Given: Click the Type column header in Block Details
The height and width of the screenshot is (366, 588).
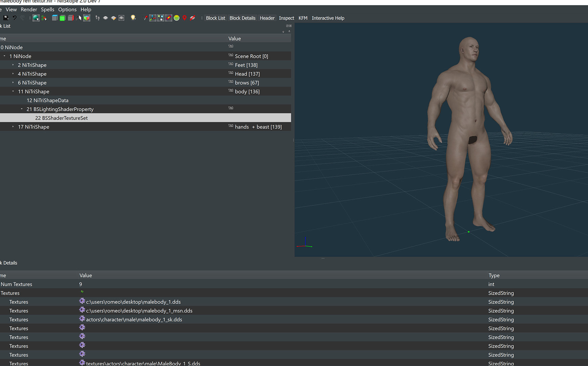Looking at the screenshot, I should click(494, 275).
